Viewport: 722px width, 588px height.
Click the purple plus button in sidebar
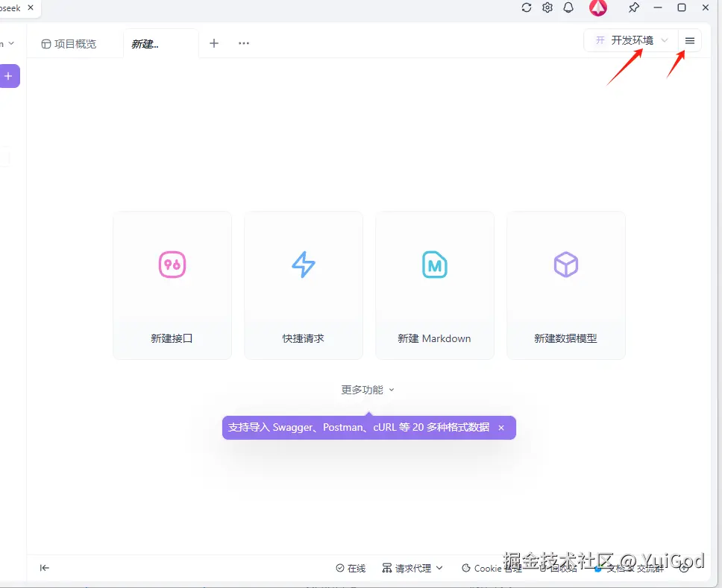(x=9, y=76)
